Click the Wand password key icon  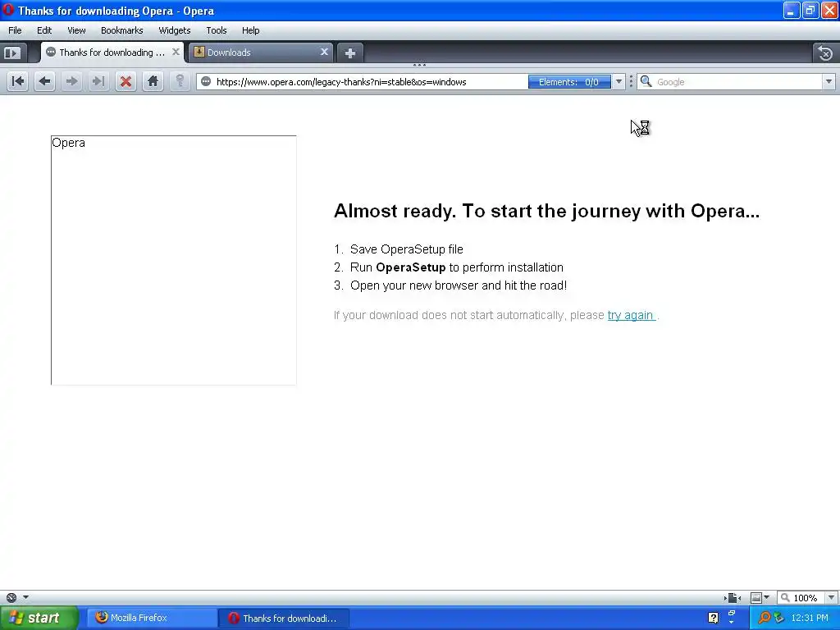[x=180, y=81]
